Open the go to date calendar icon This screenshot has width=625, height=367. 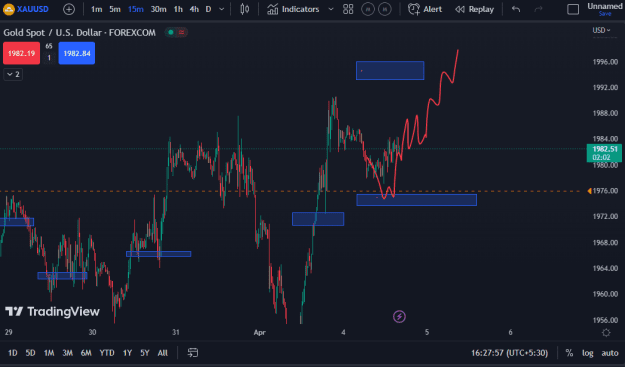(193, 353)
